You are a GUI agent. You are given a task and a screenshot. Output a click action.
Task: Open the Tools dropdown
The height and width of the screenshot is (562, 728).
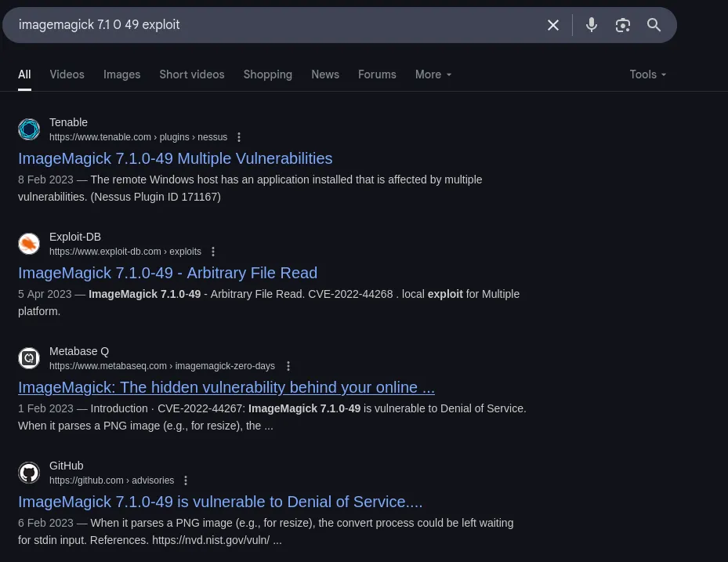(x=647, y=74)
